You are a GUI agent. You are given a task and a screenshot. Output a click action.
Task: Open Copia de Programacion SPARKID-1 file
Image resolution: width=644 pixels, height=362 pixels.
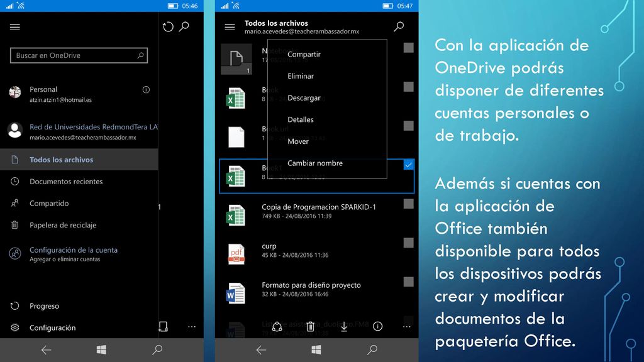click(x=319, y=207)
